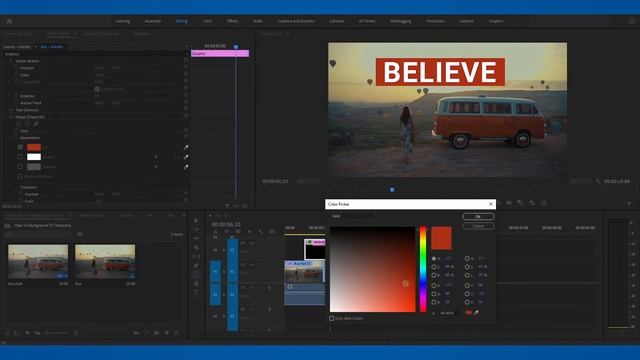Select the Selection tool in timeline toolbar
Viewport: 640px width, 360px height.
(x=196, y=220)
